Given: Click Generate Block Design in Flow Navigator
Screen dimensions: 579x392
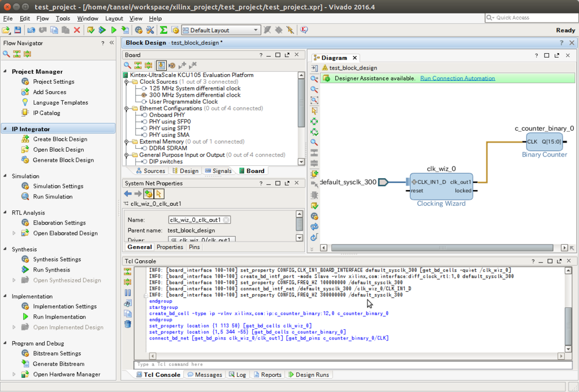Looking at the screenshot, I should [x=63, y=160].
